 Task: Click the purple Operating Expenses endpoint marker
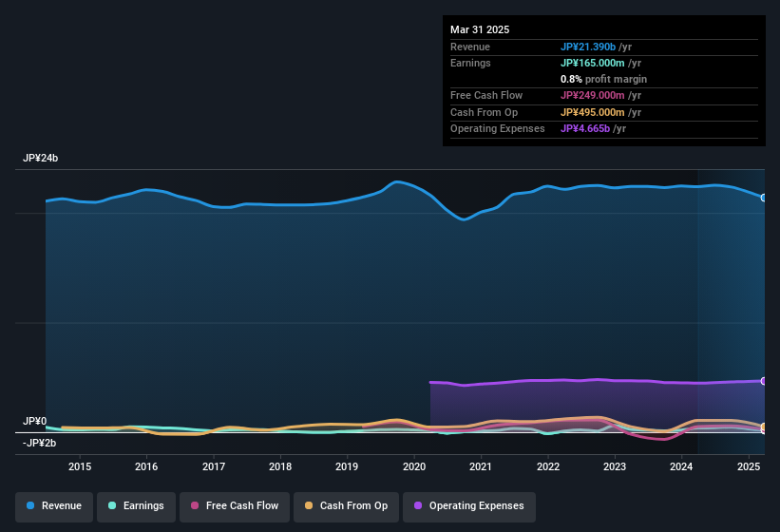(x=764, y=381)
